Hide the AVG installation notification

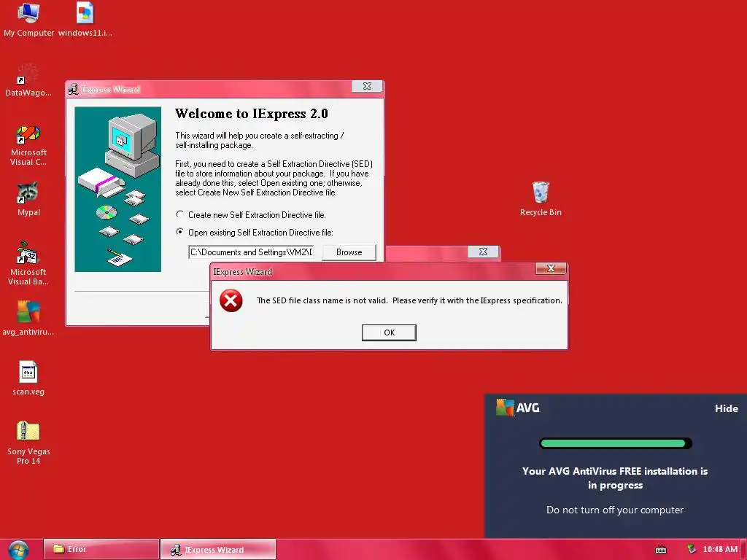pos(726,408)
